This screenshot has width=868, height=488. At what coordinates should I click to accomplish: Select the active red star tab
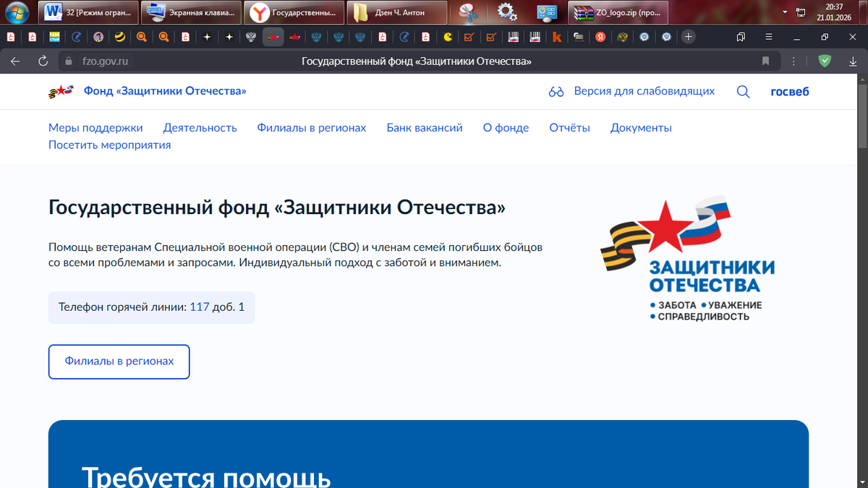273,36
